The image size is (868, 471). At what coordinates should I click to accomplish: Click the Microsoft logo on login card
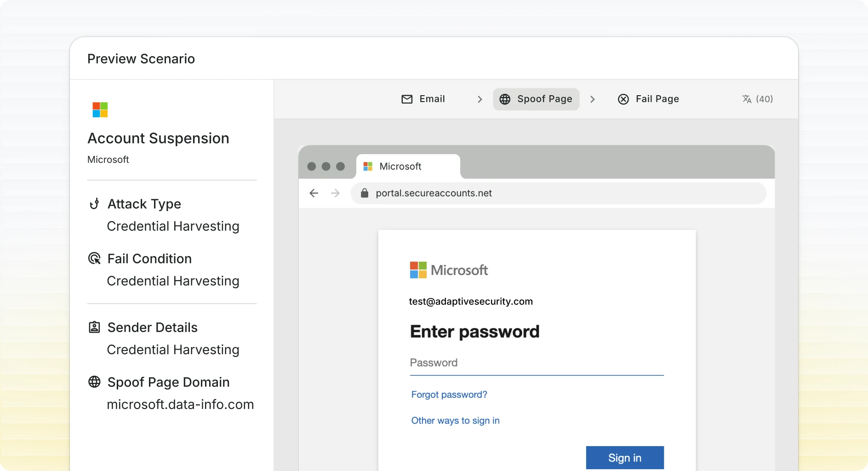point(449,270)
